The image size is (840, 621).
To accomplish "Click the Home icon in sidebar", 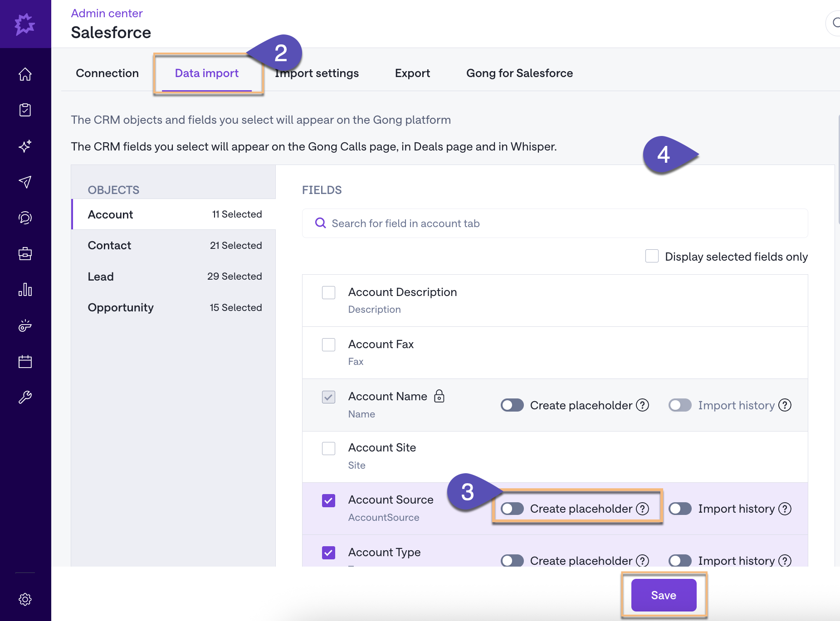I will 25,74.
